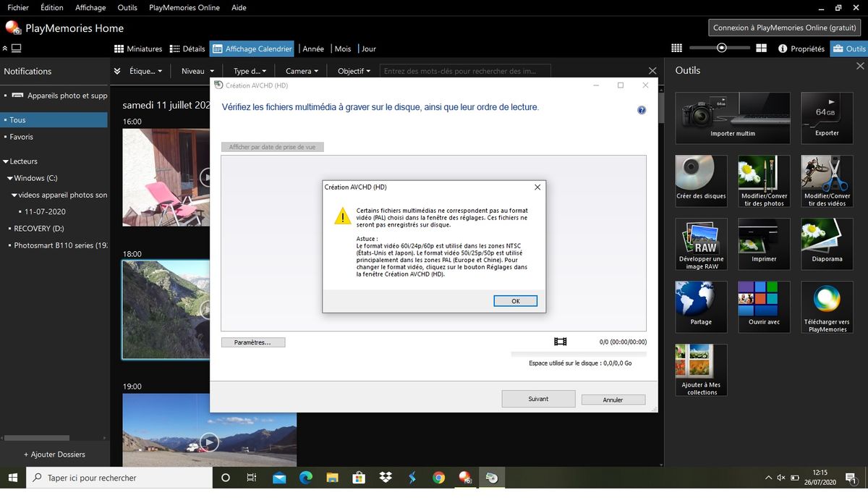Open Développer une image RAW tool

click(x=701, y=244)
